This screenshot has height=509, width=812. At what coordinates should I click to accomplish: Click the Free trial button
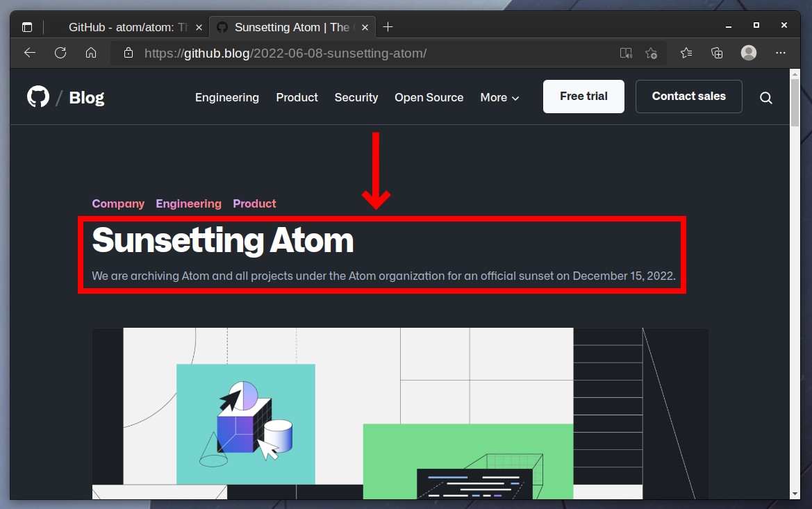583,97
